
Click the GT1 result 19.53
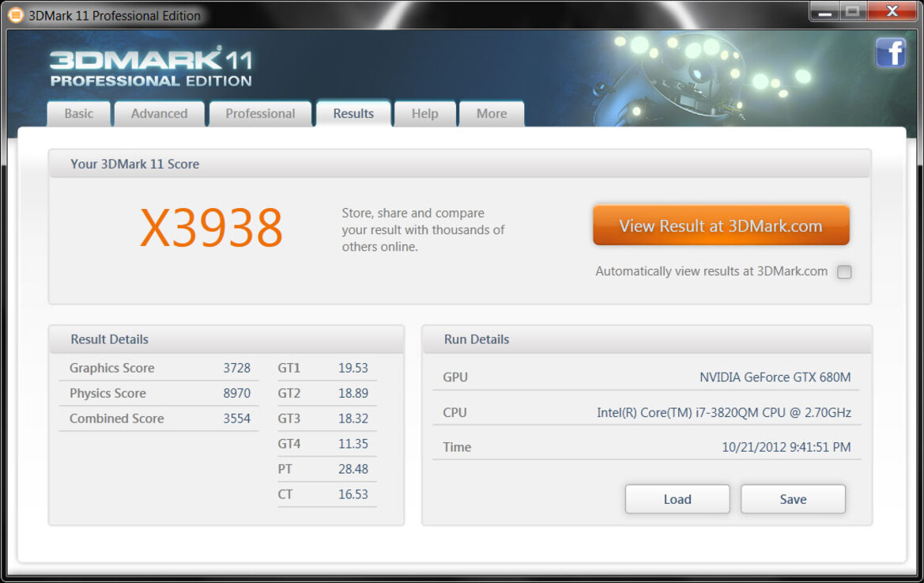353,368
